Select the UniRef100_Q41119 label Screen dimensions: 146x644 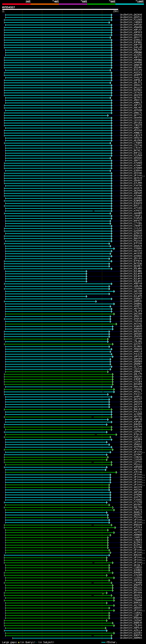(x=131, y=87)
